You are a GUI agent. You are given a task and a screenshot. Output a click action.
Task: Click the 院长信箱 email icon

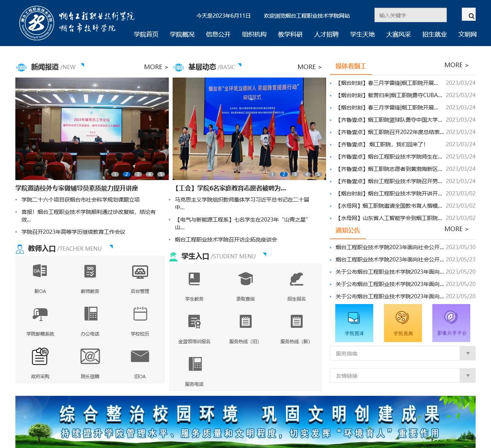click(x=90, y=356)
